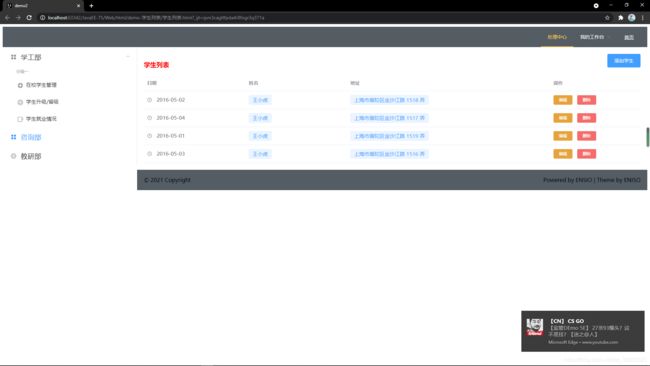This screenshot has width=650, height=366.
Task: Click the date text 2016-05-01
Action: [171, 136]
